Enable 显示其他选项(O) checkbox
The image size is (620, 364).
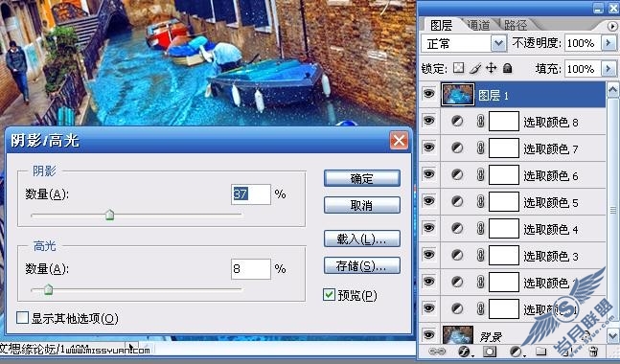click(x=22, y=318)
